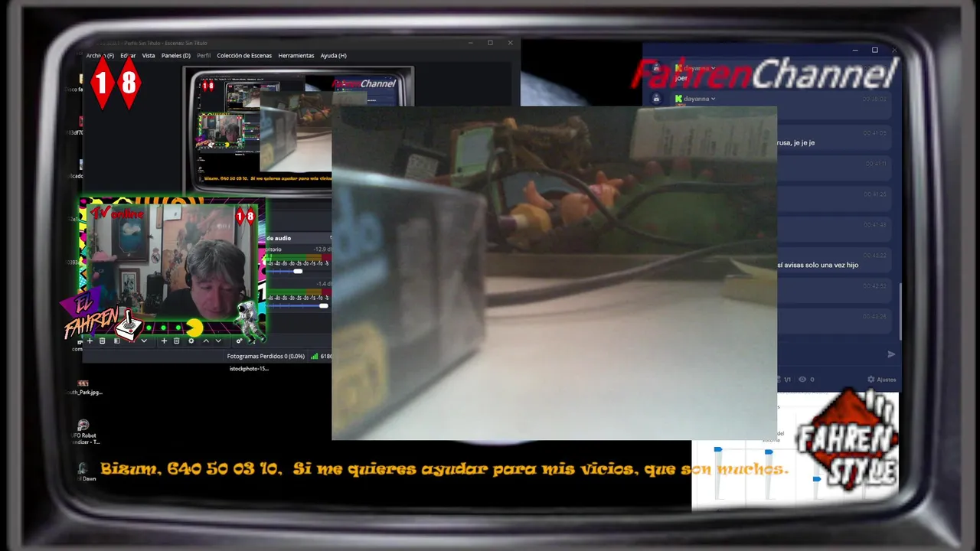Click the chat message 'rusa, je je je'
The height and width of the screenshot is (551, 980).
coord(795,143)
